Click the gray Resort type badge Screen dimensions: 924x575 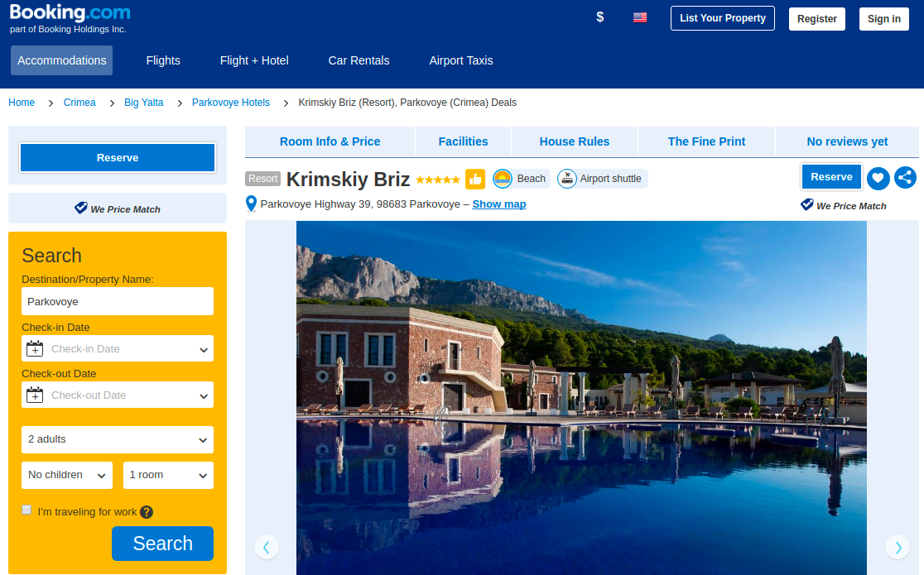click(262, 179)
